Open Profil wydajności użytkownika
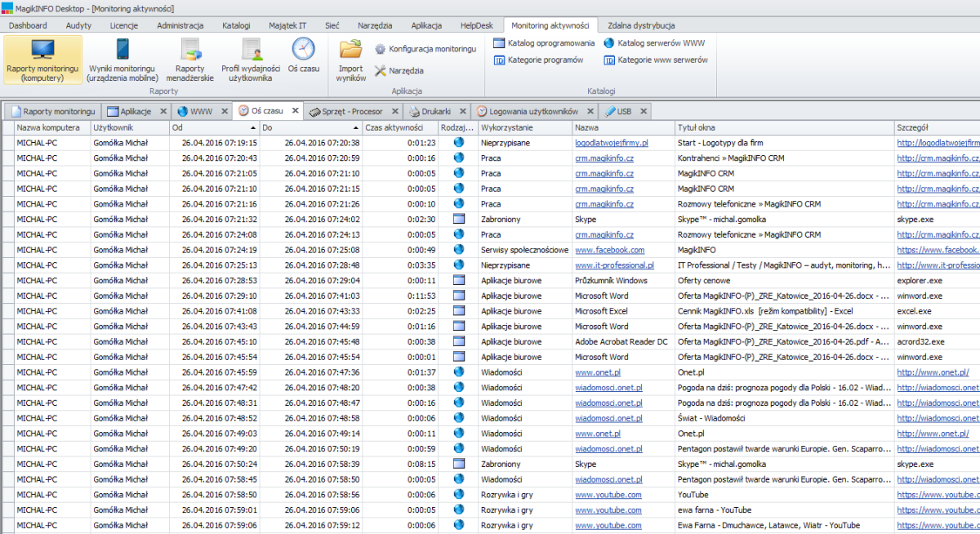The image size is (980, 534). pyautogui.click(x=251, y=60)
